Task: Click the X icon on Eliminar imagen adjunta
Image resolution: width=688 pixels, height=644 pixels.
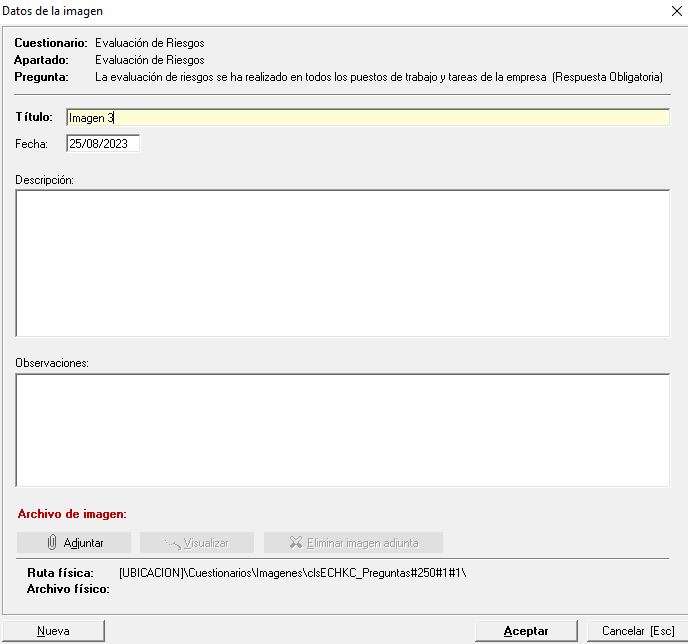Action: pos(295,543)
